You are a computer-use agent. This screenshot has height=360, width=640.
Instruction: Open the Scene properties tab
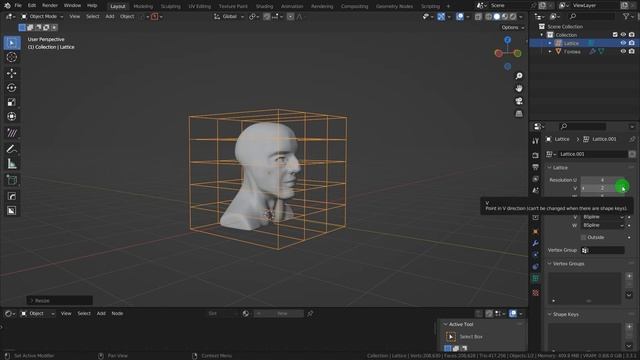pos(536,191)
